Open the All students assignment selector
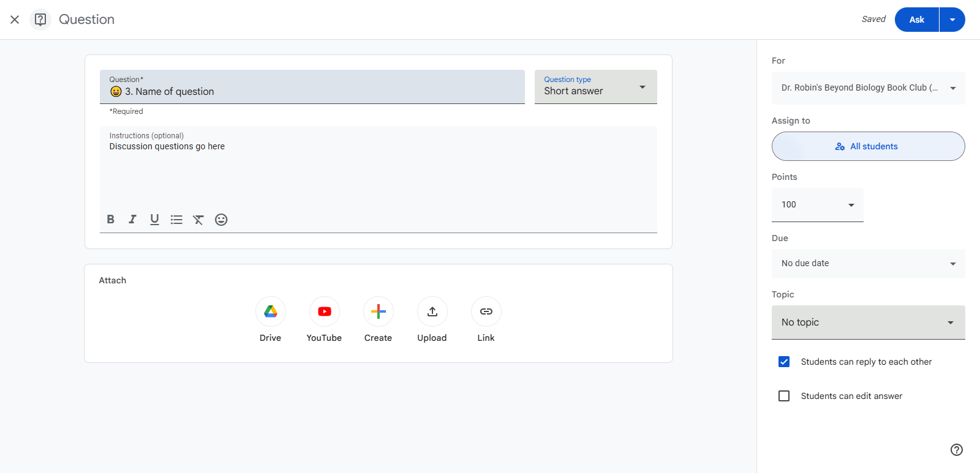Viewport: 980px width, 473px height. click(869, 146)
